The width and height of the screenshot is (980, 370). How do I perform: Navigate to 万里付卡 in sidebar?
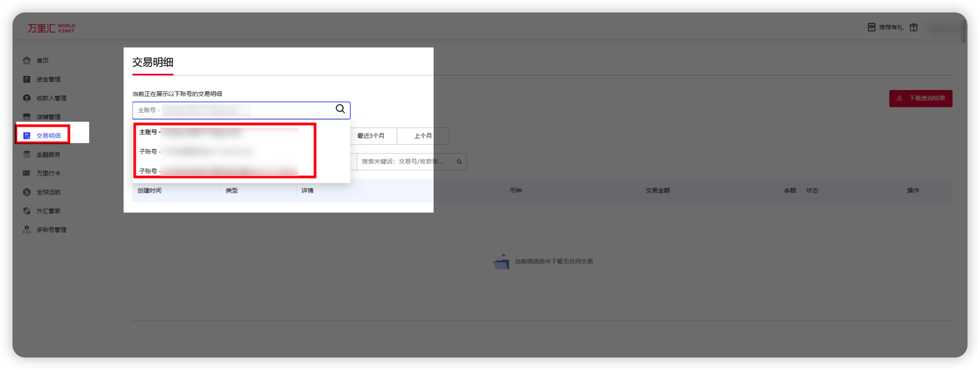tap(48, 174)
